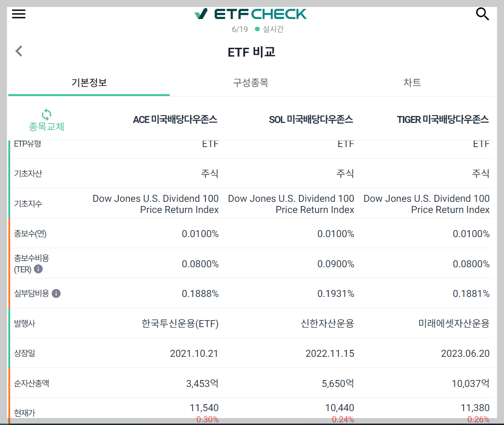Click the 종목교체 swap icon

[x=47, y=114]
